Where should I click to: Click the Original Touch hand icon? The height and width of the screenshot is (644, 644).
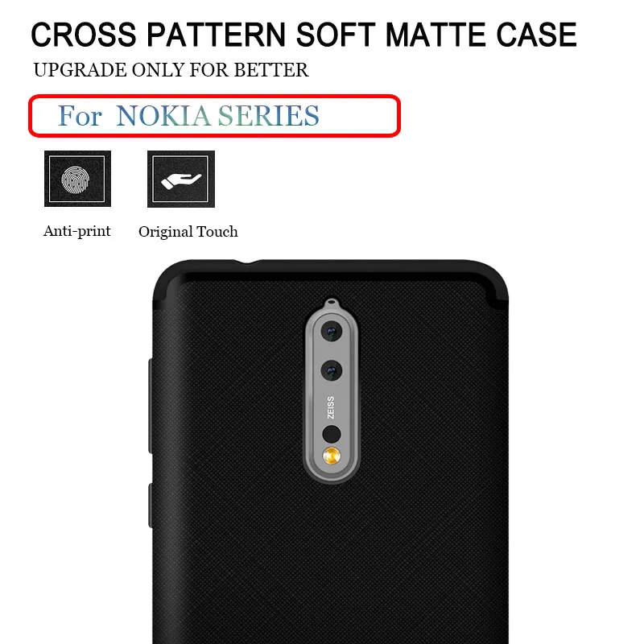(181, 179)
